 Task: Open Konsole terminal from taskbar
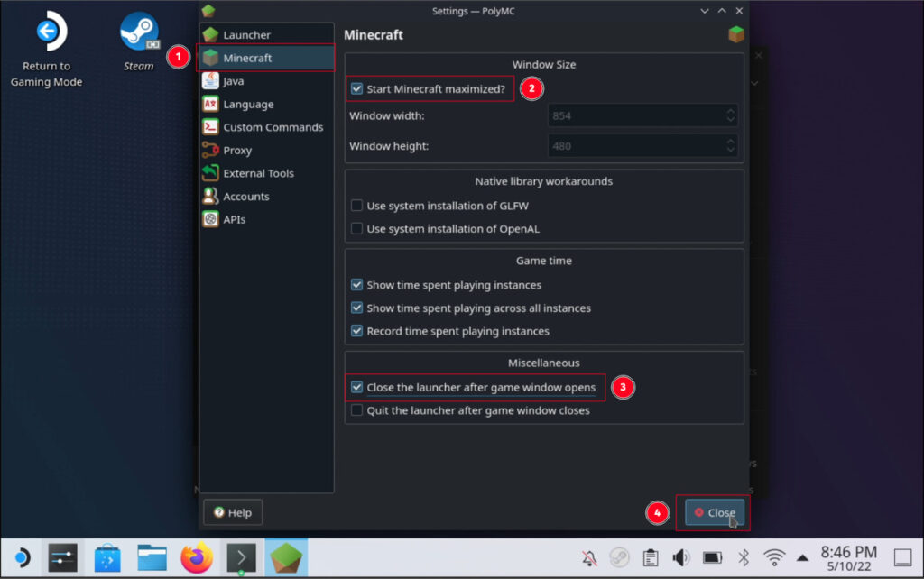pyautogui.click(x=242, y=557)
